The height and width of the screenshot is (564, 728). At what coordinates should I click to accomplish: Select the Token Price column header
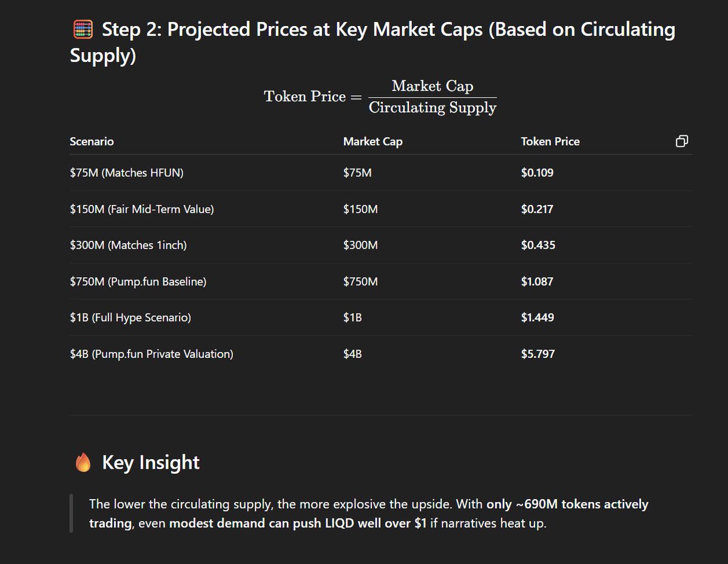coord(550,141)
